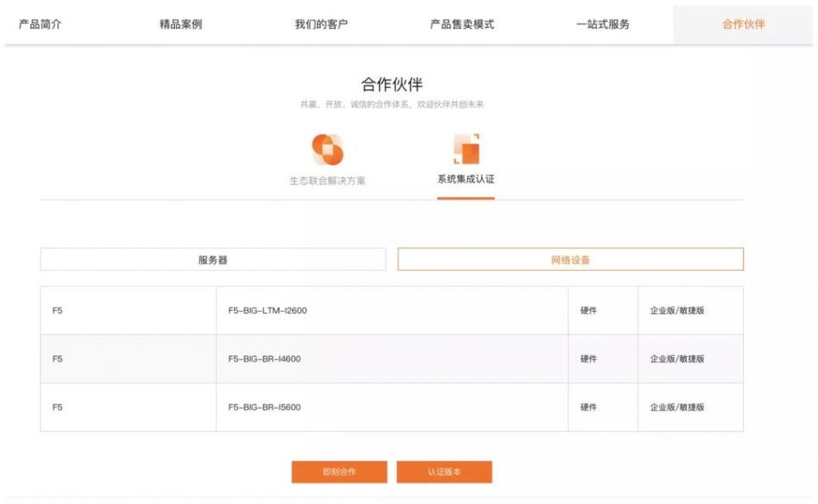Open the 产品售卖模式 tab
The height and width of the screenshot is (504, 818).
(462, 24)
